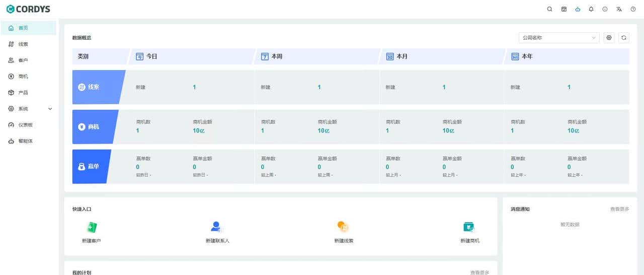Open data overview settings gear button

609,38
